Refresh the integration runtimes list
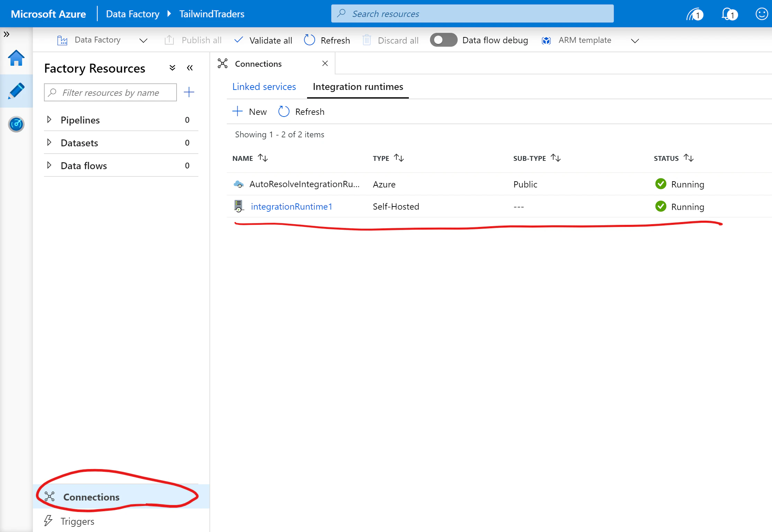The width and height of the screenshot is (772, 532). (301, 111)
